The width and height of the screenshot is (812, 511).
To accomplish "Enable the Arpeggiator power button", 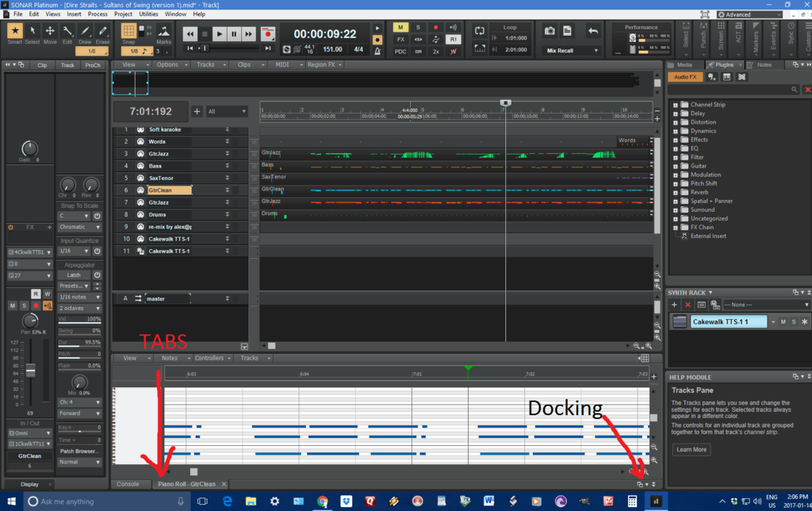I will [x=97, y=275].
